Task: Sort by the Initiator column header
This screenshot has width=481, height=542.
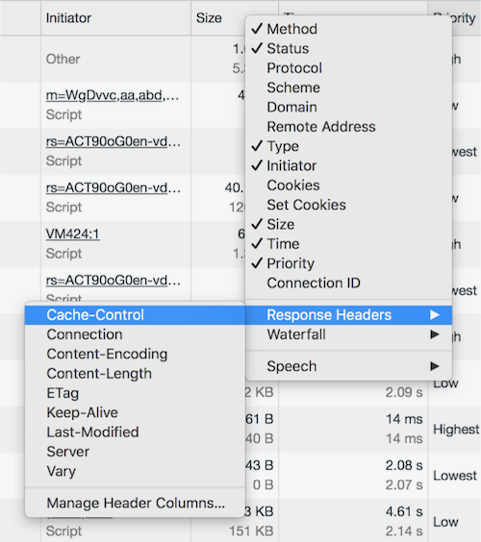Action: click(x=68, y=18)
